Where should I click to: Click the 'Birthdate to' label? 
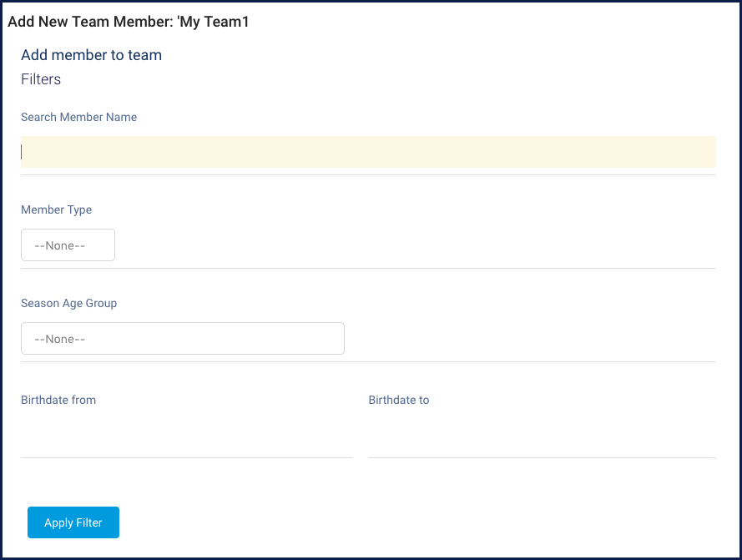399,401
